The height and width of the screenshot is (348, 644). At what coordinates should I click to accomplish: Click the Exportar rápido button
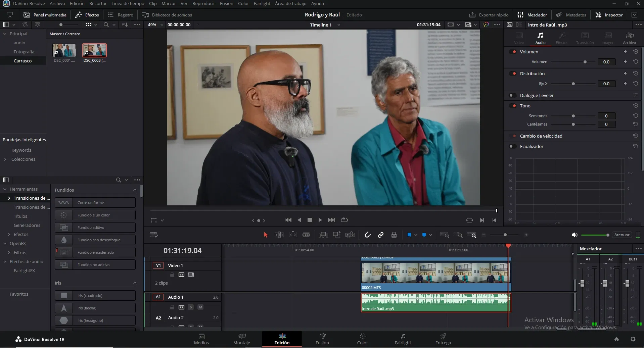(x=489, y=15)
